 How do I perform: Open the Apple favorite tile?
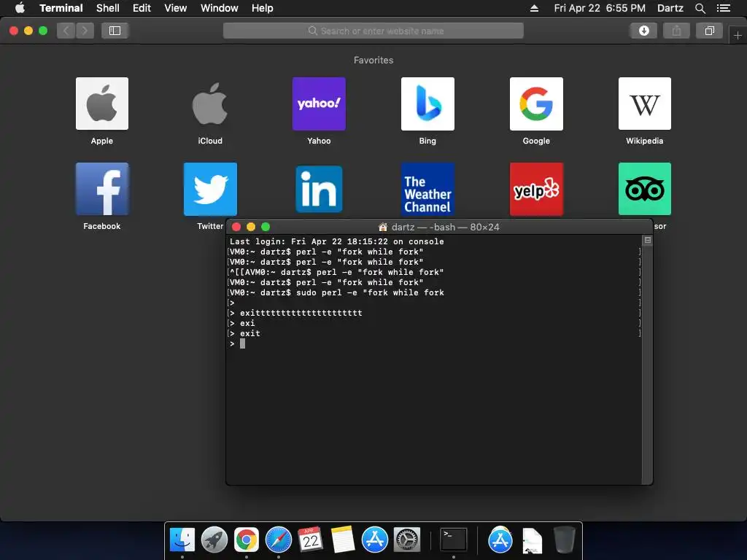[x=102, y=104]
